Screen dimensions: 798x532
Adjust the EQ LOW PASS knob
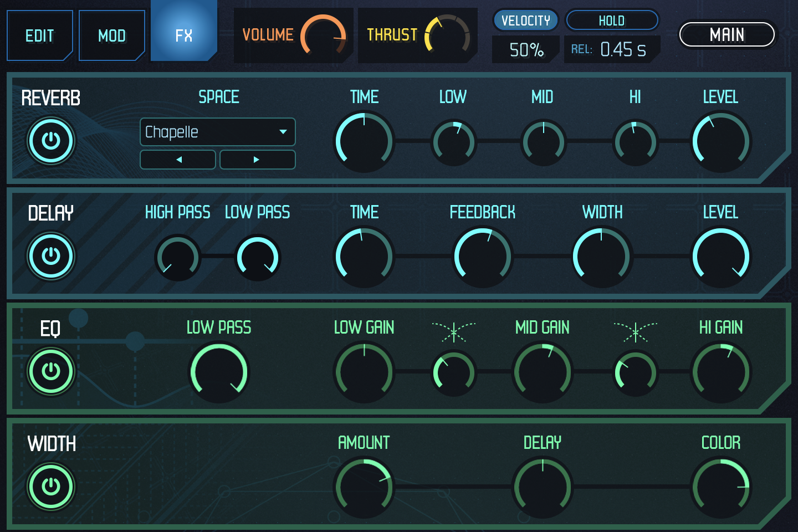[219, 370]
